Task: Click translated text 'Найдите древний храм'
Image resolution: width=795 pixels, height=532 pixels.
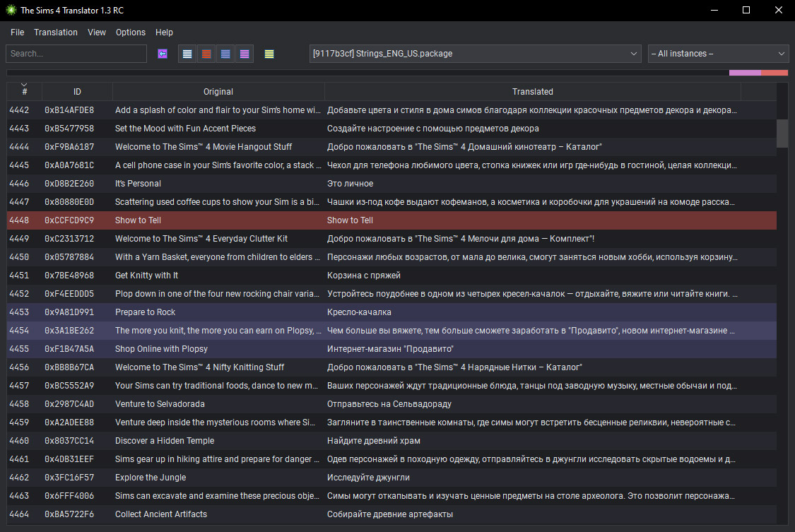Action: [374, 441]
